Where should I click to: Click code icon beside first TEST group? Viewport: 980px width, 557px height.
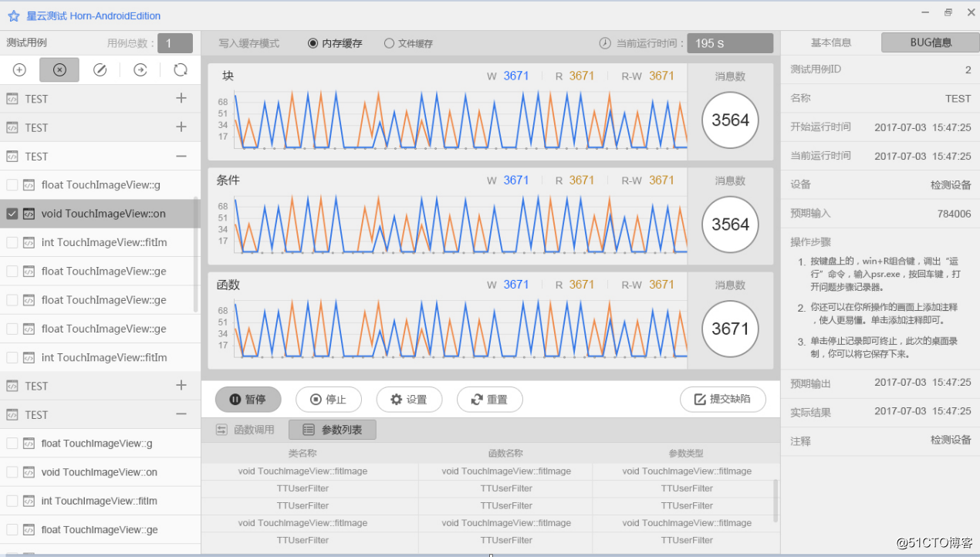[x=12, y=99]
